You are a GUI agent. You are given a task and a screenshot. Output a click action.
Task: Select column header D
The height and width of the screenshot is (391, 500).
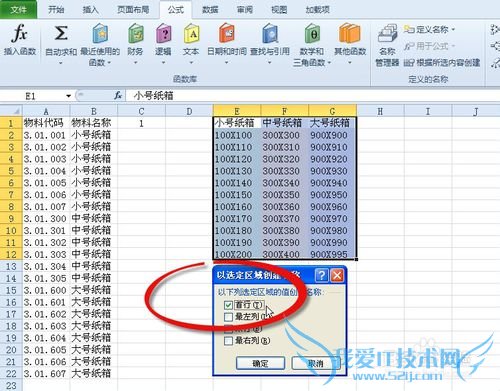point(189,111)
